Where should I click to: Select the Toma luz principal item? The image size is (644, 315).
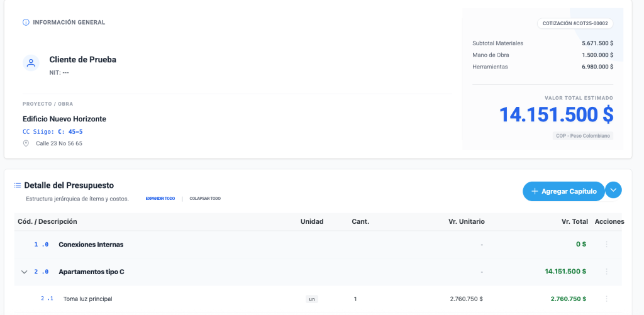(87, 299)
